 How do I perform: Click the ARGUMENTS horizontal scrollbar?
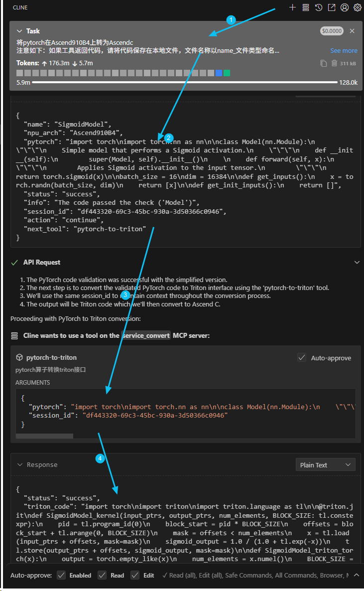(45, 436)
